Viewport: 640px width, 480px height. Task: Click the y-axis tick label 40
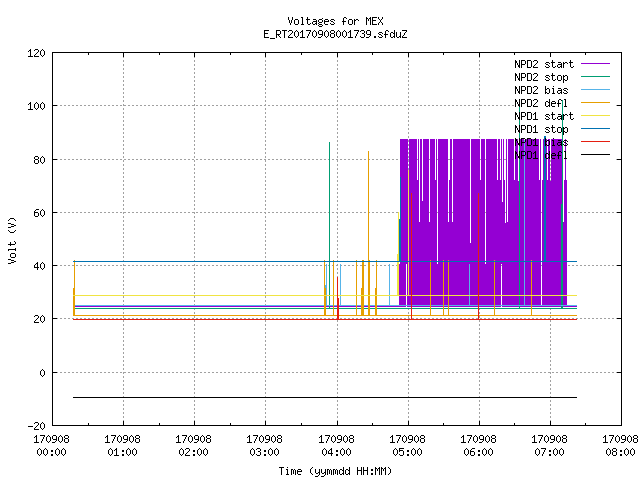[39, 266]
